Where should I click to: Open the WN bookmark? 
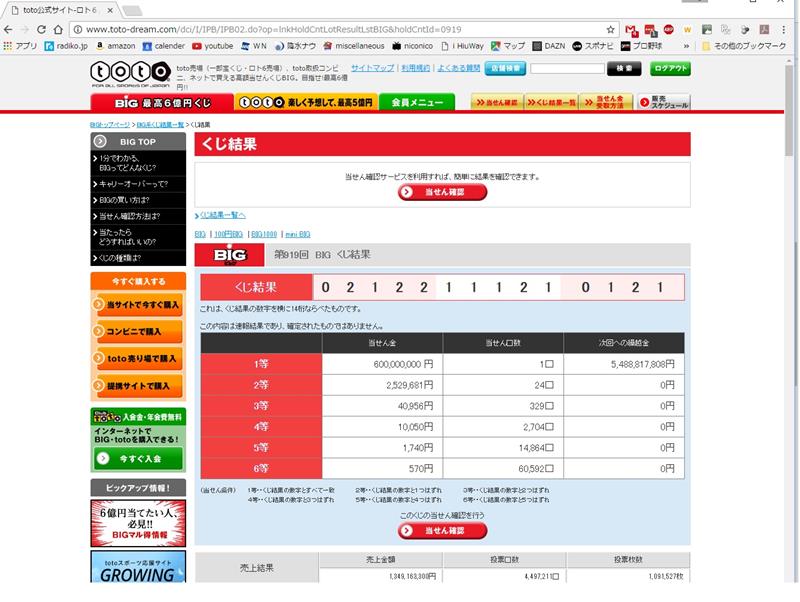coord(254,46)
